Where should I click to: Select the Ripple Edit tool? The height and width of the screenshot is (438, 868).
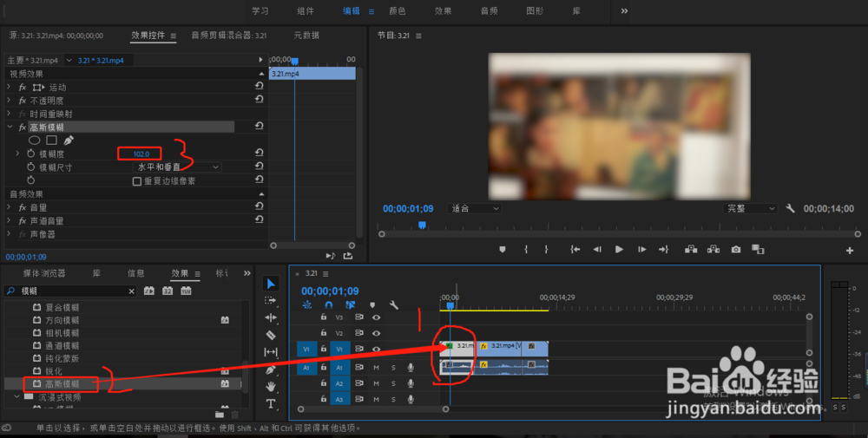[x=271, y=317]
